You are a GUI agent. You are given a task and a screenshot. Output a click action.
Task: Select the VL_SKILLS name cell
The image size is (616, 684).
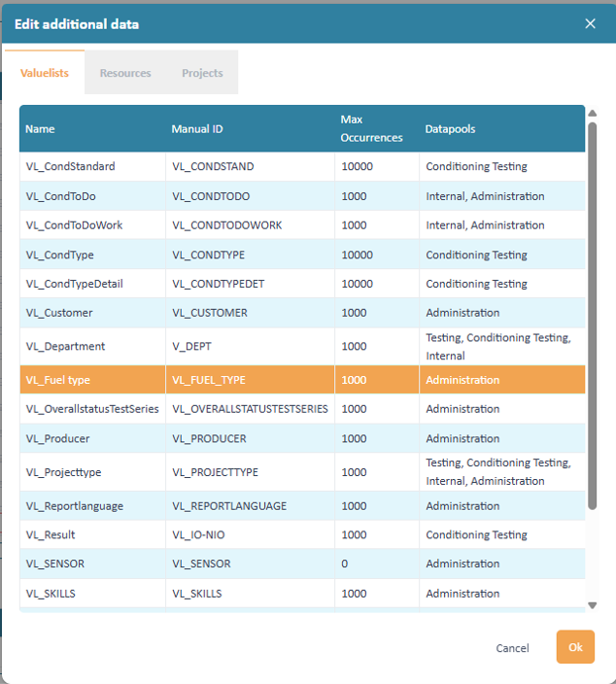92,594
